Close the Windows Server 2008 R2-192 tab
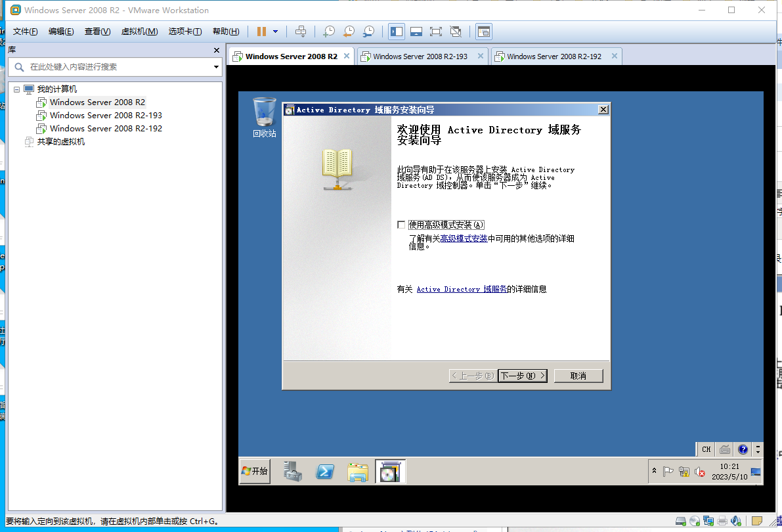This screenshot has height=532, width=782. click(615, 56)
